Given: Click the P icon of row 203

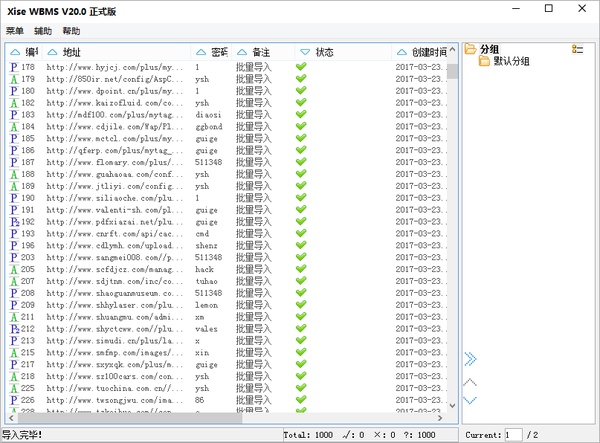Looking at the screenshot, I should (x=14, y=257).
